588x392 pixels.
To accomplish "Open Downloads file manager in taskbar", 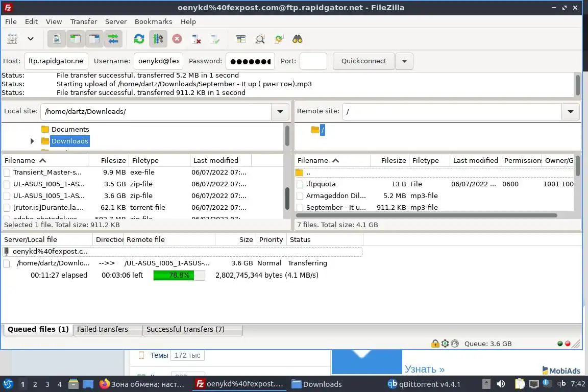I will [316, 384].
